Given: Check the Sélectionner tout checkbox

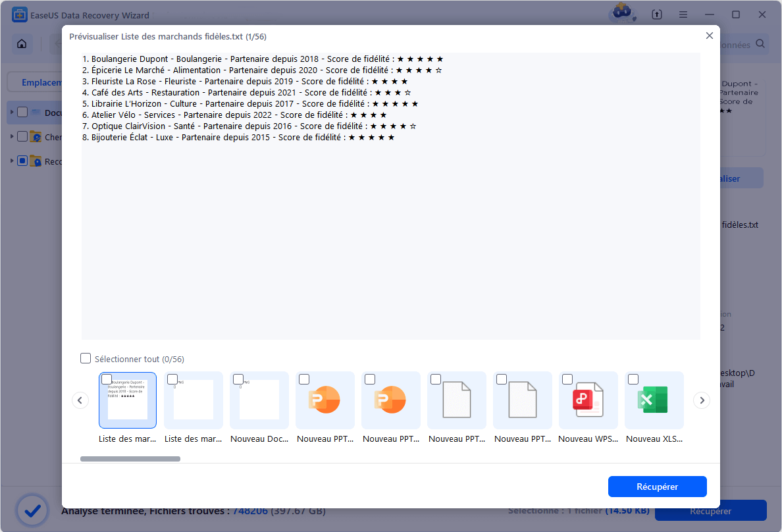Looking at the screenshot, I should coord(86,359).
